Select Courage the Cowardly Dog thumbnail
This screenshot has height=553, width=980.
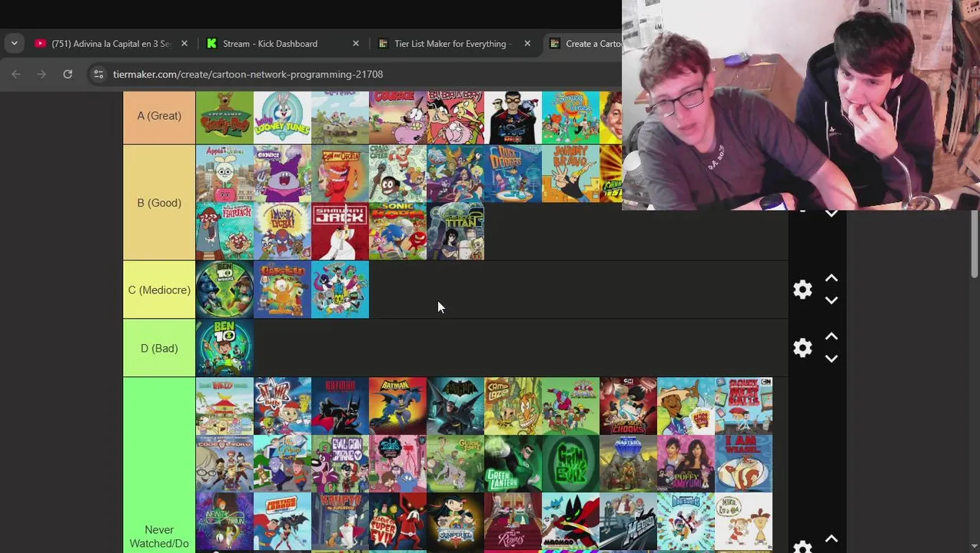pyautogui.click(x=397, y=118)
